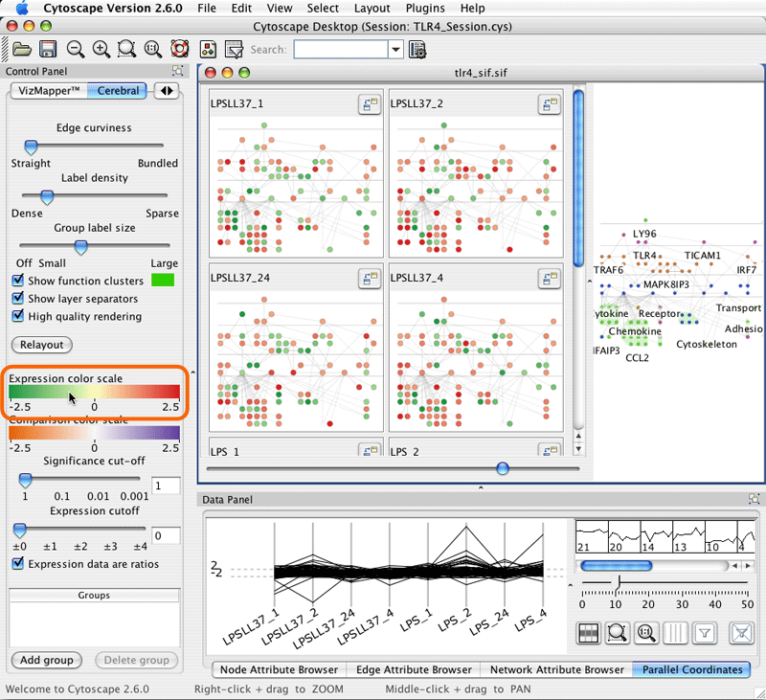Click the LPSLL37_2 panel's top-right icon
766x700 pixels.
(x=549, y=104)
